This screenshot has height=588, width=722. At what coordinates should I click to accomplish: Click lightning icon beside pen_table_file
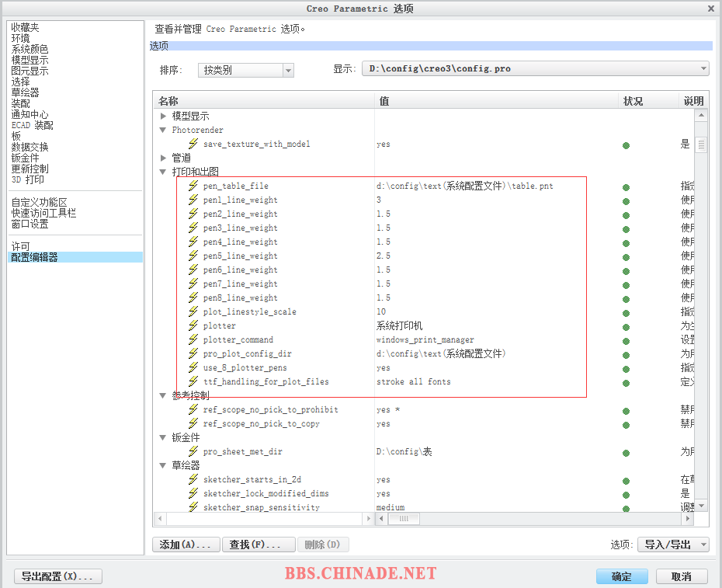[x=193, y=186]
